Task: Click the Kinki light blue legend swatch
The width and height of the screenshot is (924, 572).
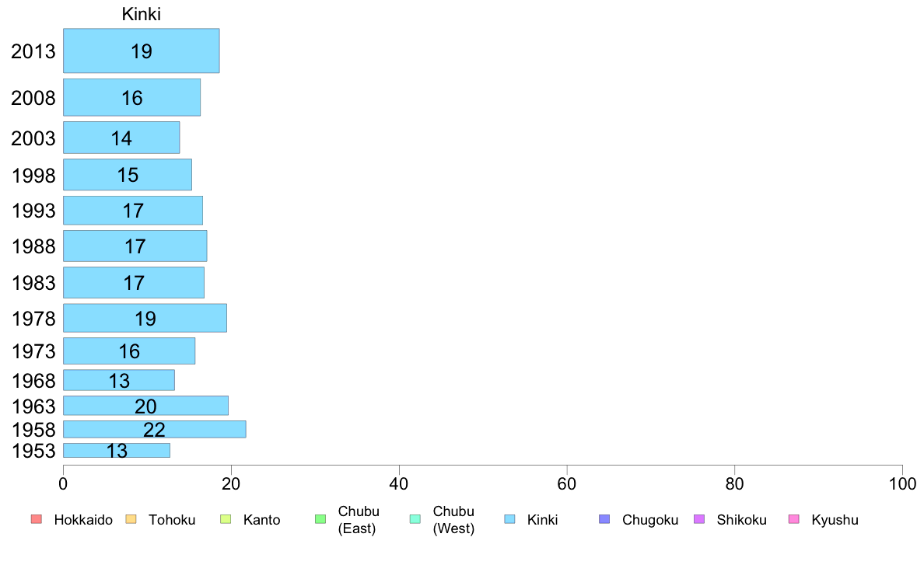Action: pyautogui.click(x=509, y=519)
